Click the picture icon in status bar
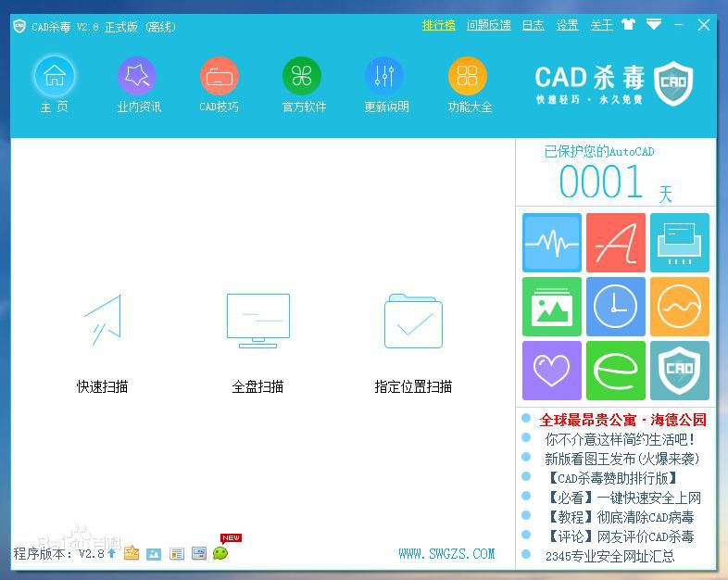This screenshot has width=728, height=580. [154, 553]
